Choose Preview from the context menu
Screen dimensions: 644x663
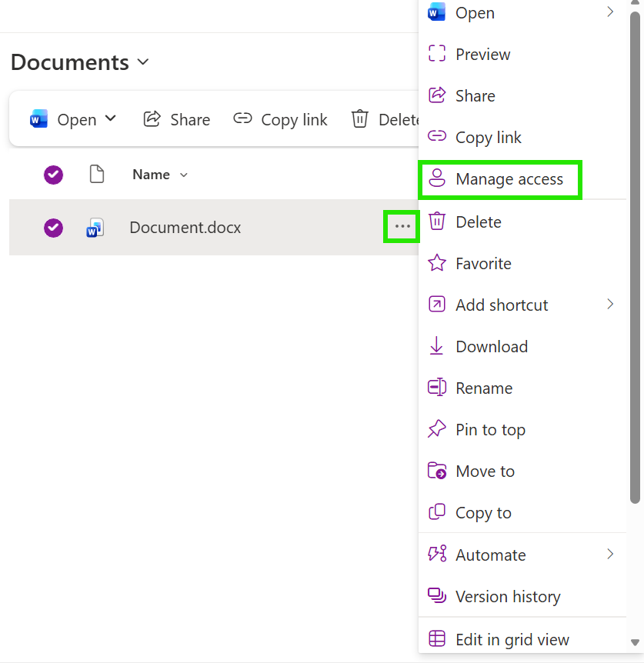pos(522,54)
